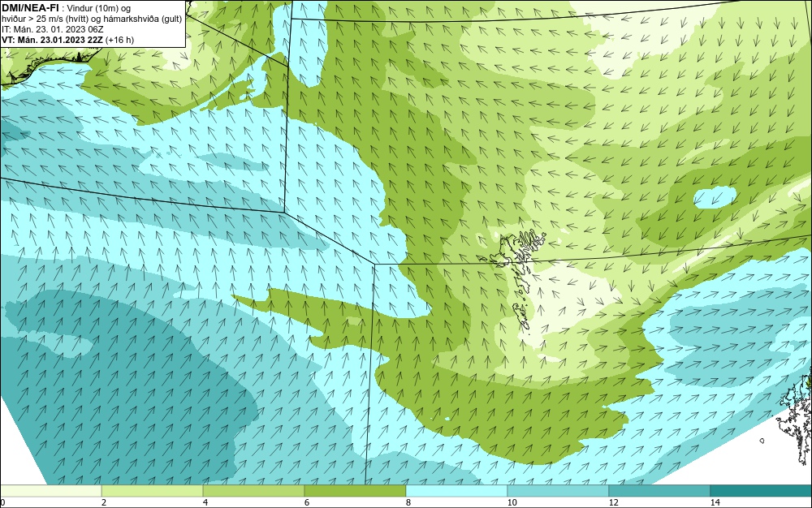Click the scale label "4"
This screenshot has width=812, height=508.
click(205, 502)
